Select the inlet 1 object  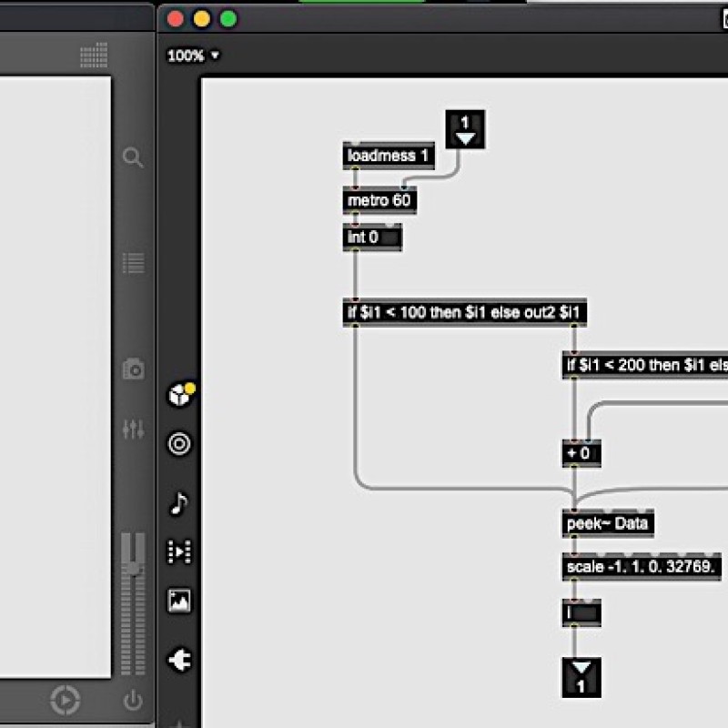tap(465, 129)
